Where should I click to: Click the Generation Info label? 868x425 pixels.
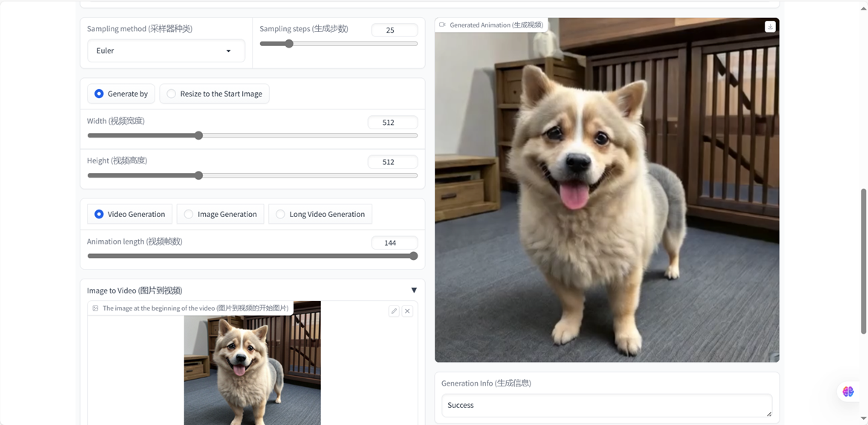point(486,383)
